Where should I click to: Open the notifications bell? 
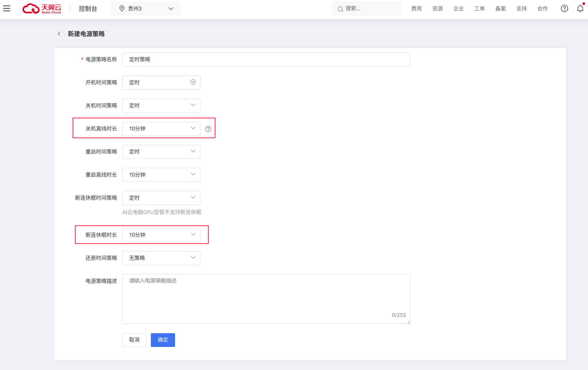pos(580,8)
